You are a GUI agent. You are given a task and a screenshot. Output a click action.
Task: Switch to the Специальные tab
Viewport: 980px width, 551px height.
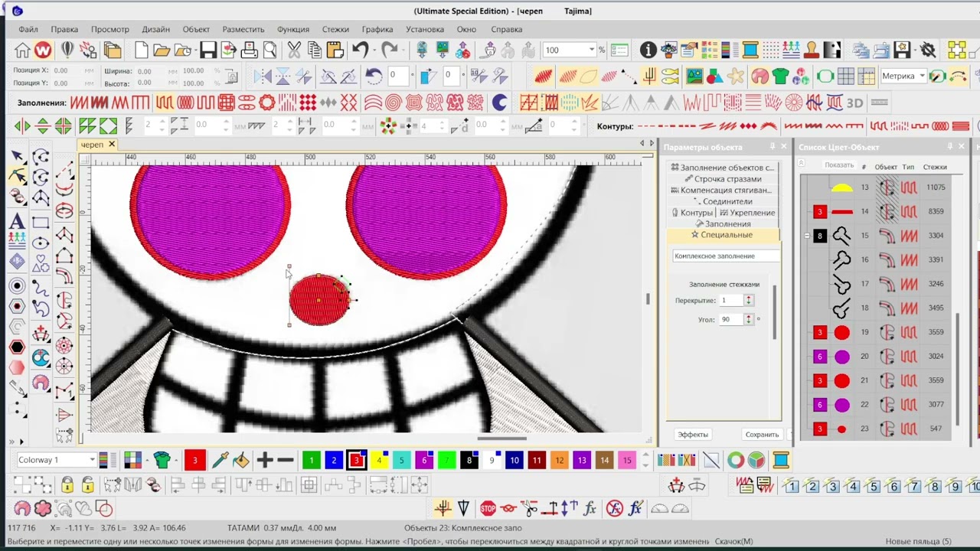pos(722,235)
